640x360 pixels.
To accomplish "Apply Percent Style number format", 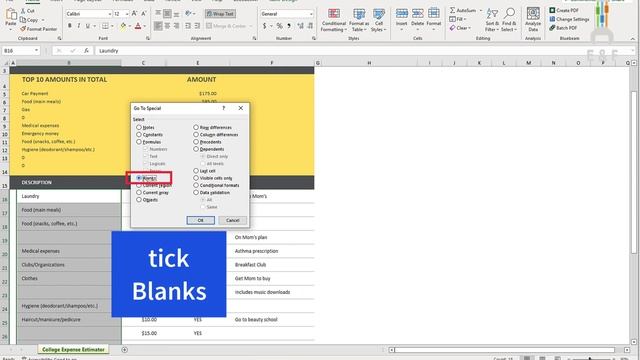I will (279, 26).
